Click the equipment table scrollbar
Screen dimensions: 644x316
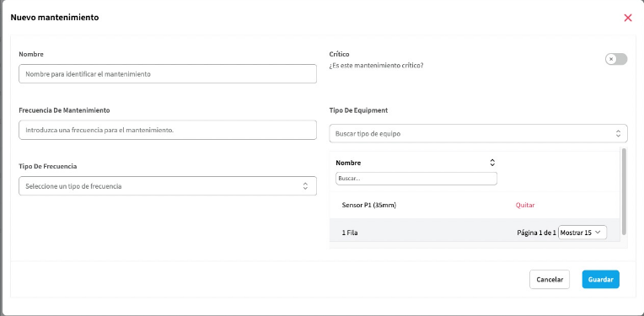click(624, 191)
